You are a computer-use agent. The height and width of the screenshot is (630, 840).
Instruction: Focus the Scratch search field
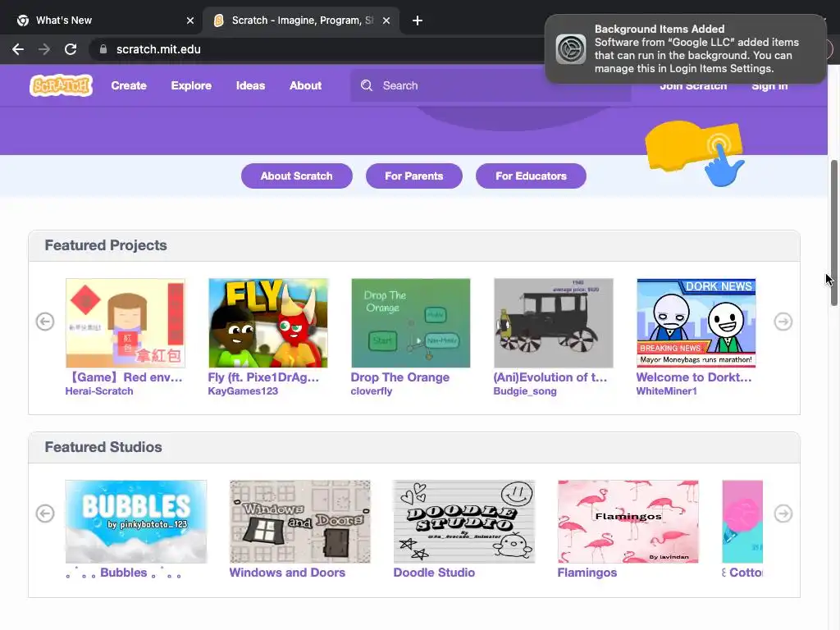coord(491,85)
